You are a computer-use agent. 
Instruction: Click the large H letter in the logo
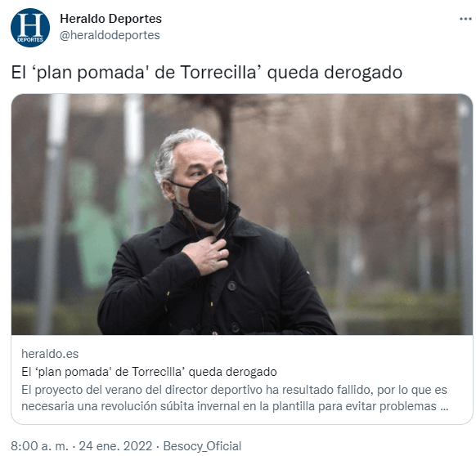[30, 25]
